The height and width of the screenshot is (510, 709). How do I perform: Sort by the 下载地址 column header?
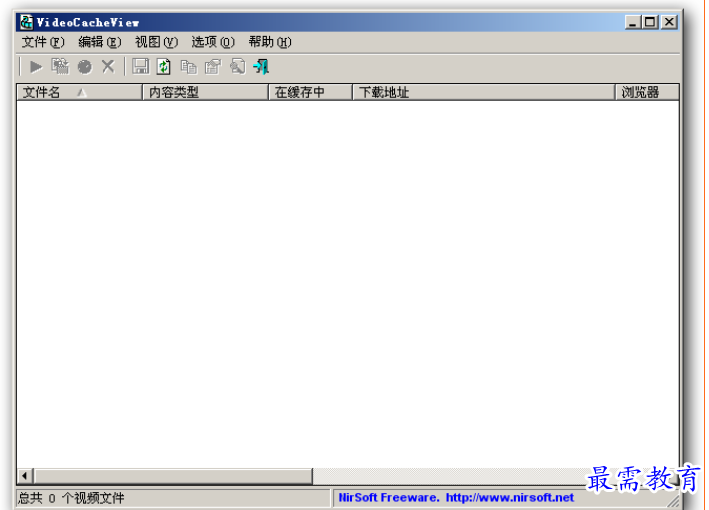point(484,92)
